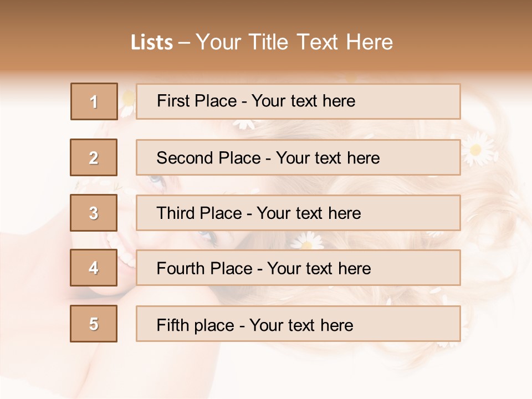
Task: Select the Fifth place text bar
Action: pyautogui.click(x=298, y=323)
